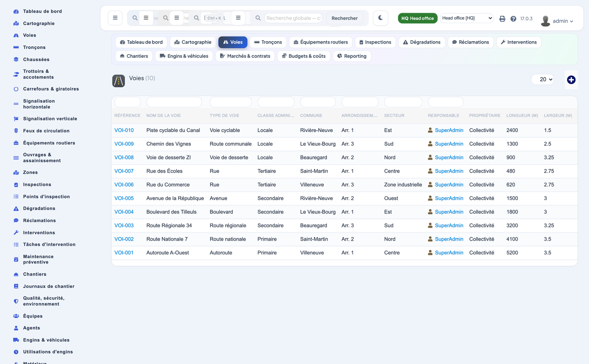Click the Qualité, sécurité, environnement shield icon

[x=16, y=301]
